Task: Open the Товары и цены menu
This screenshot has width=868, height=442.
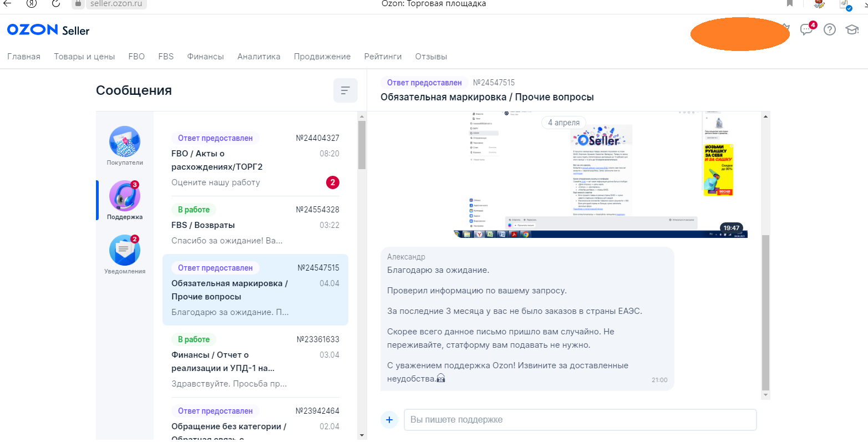Action: (x=84, y=57)
